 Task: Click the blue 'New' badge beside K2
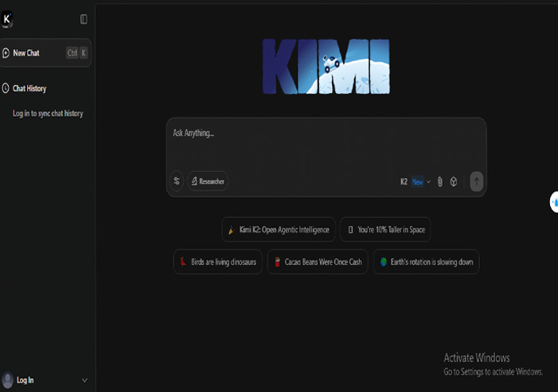pyautogui.click(x=417, y=182)
